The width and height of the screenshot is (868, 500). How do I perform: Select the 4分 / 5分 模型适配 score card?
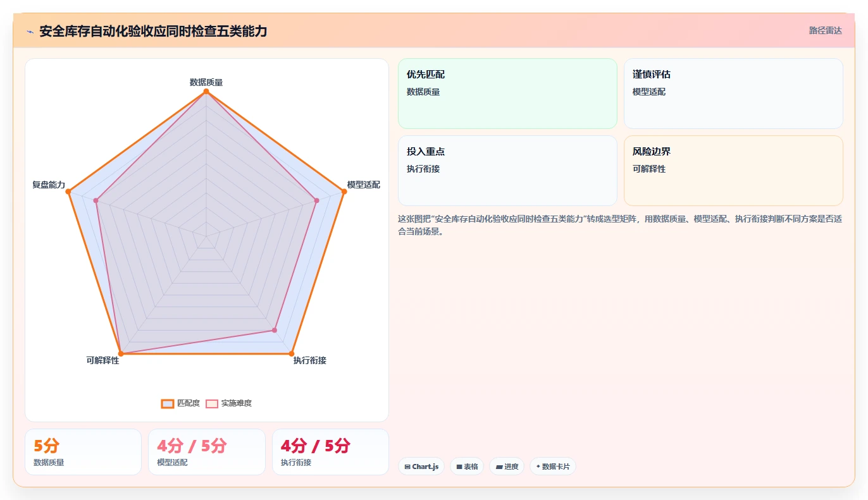[207, 452]
